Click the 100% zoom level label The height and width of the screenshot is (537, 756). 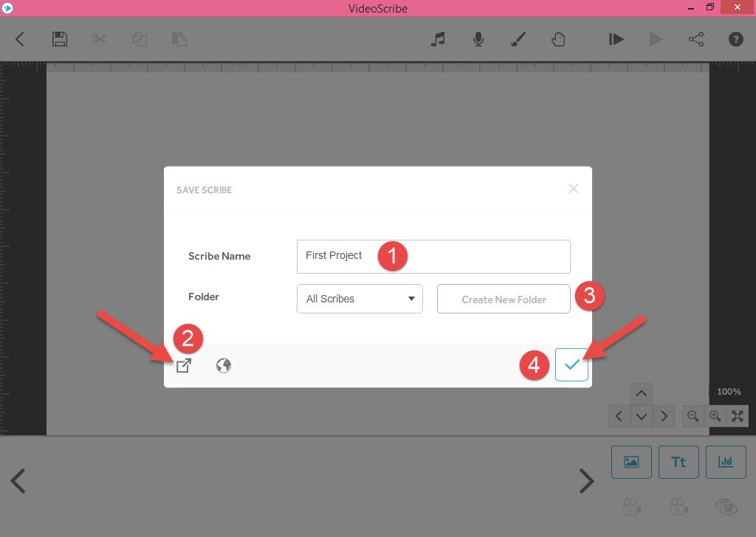pos(729,392)
